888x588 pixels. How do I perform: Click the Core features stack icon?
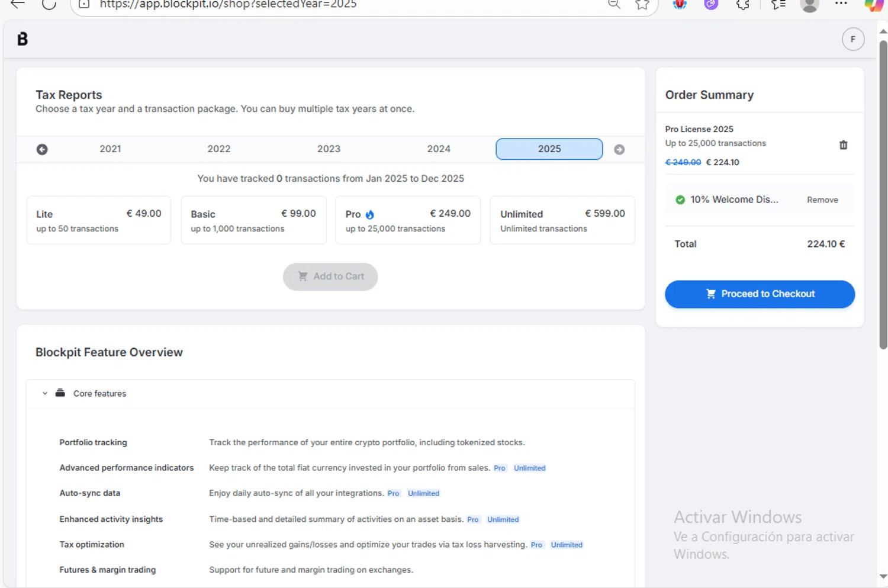click(x=60, y=393)
